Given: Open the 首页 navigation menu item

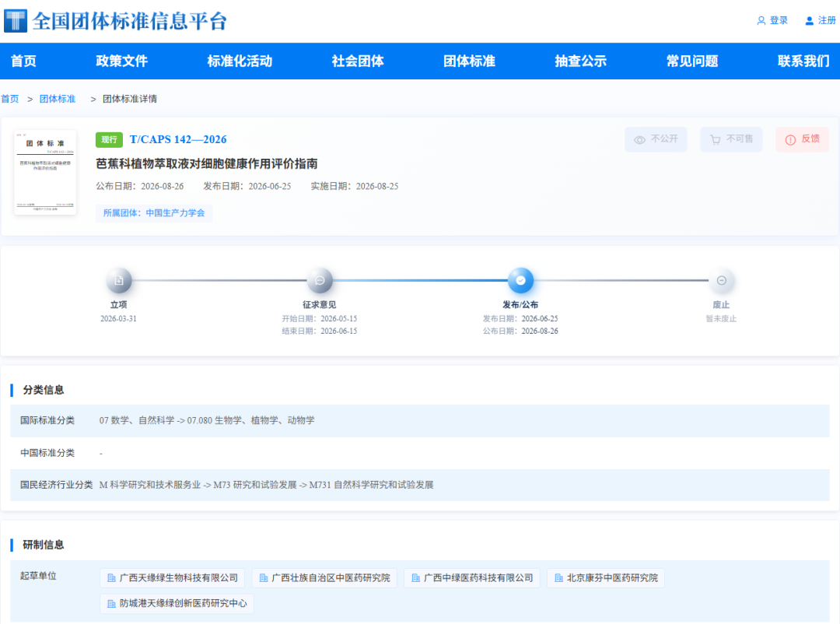Looking at the screenshot, I should click(23, 61).
